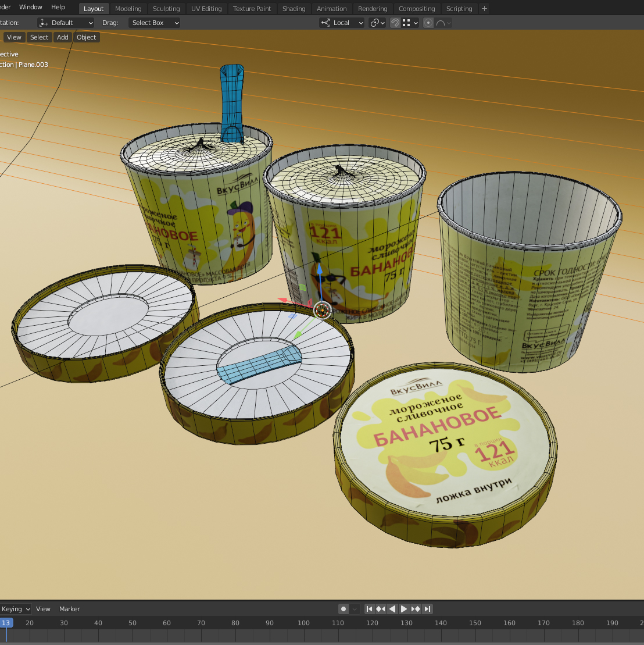This screenshot has height=645, width=644.
Task: Switch to the Animation workspace tab
Action: click(332, 9)
